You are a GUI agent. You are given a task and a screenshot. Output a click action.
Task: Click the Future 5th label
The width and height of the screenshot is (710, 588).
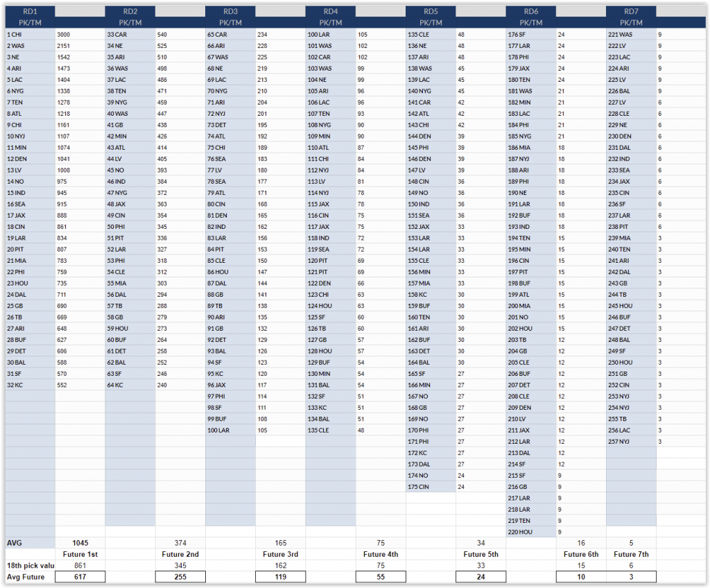click(480, 554)
